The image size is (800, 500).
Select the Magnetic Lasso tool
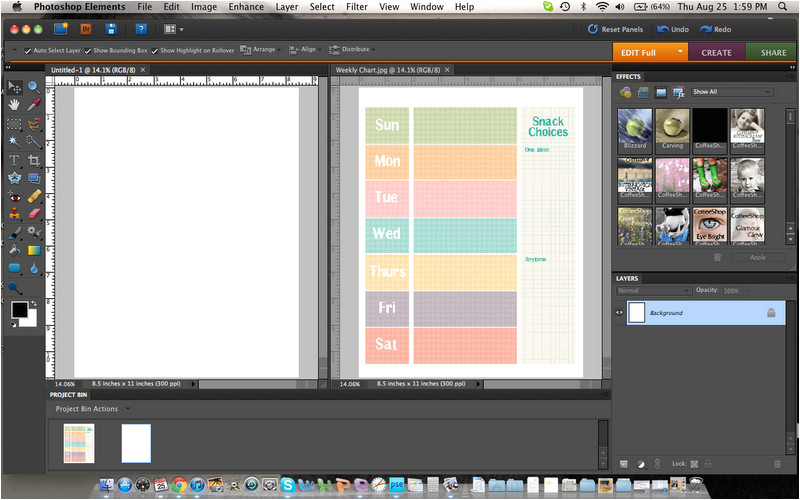34,124
